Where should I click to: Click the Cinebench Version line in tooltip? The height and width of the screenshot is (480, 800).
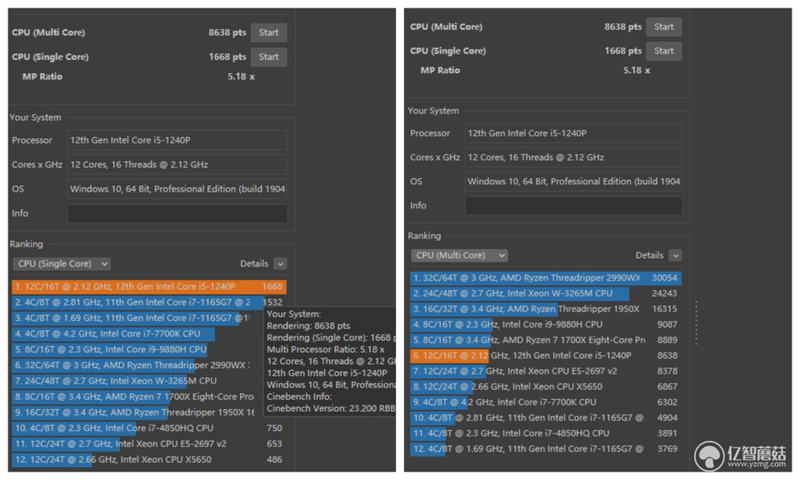point(331,409)
